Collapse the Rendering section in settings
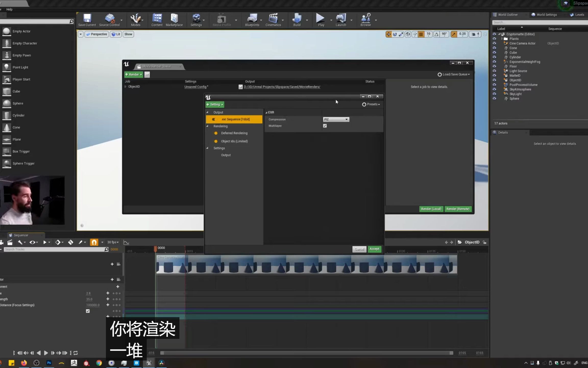 pyautogui.click(x=207, y=126)
